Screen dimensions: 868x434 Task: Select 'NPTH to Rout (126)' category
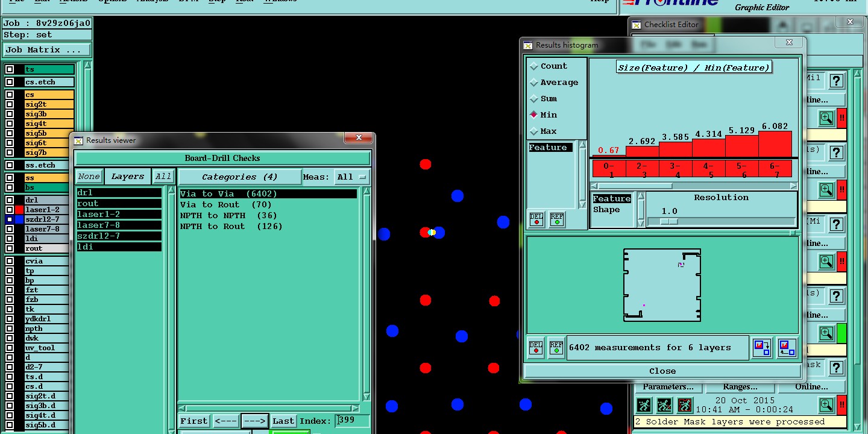point(231,227)
